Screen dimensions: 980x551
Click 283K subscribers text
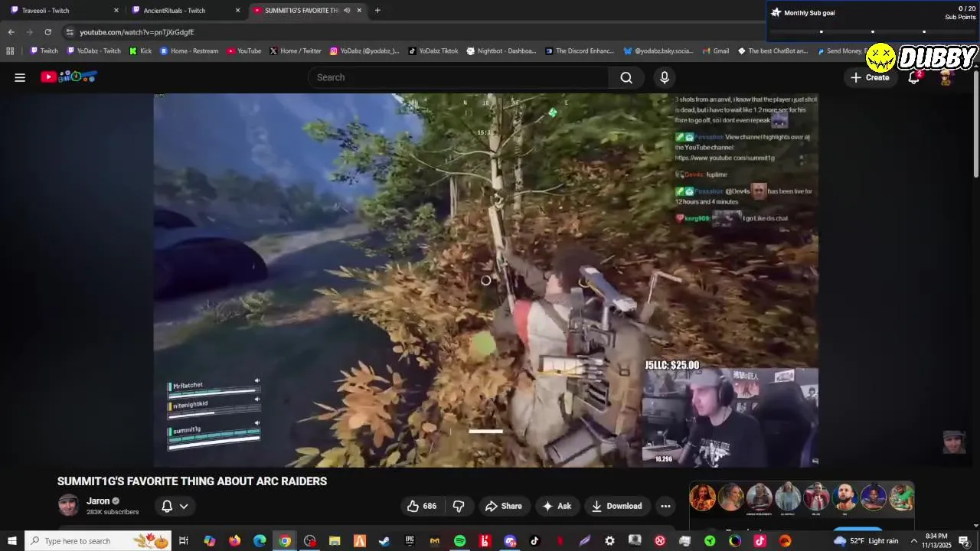click(113, 512)
